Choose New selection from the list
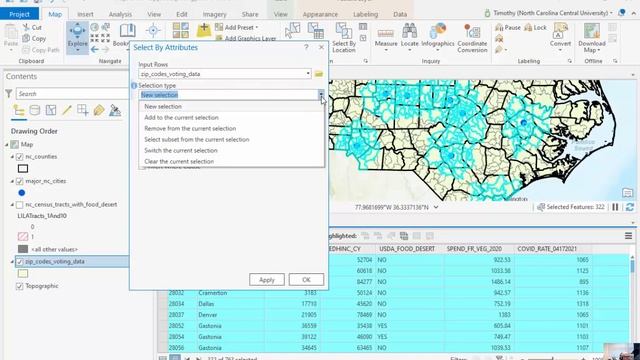 click(x=231, y=107)
